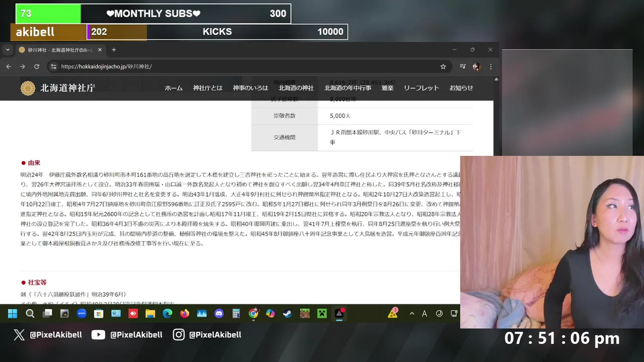Click the 交通機関 table label
Image resolution: width=644 pixels, height=362 pixels.
pyautogui.click(x=284, y=137)
